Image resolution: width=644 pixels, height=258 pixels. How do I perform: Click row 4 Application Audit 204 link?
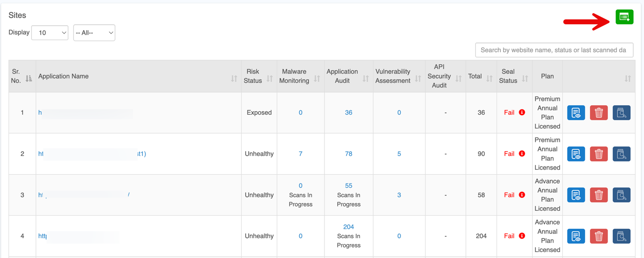[x=348, y=227]
